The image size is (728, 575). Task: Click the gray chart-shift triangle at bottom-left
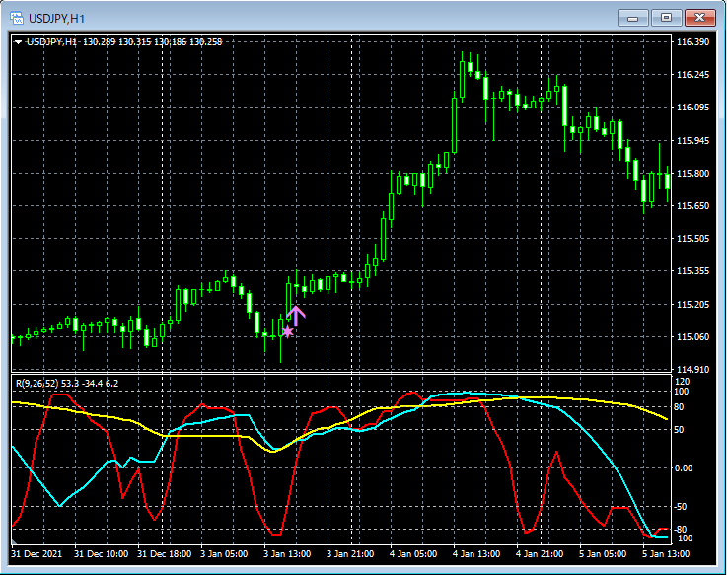(14, 542)
